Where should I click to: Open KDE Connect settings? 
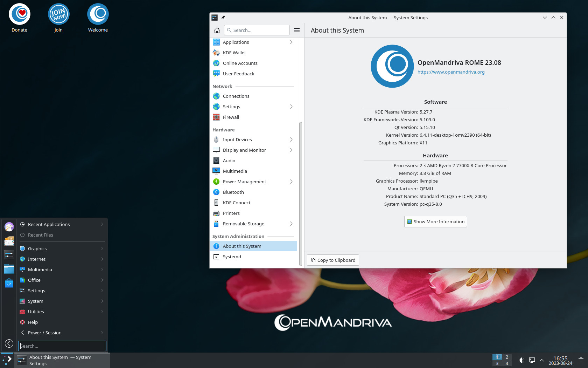(253, 203)
